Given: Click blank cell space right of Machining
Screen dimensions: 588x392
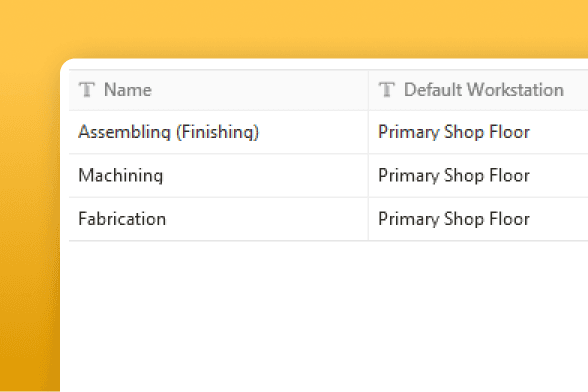Looking at the screenshot, I should tap(264, 176).
